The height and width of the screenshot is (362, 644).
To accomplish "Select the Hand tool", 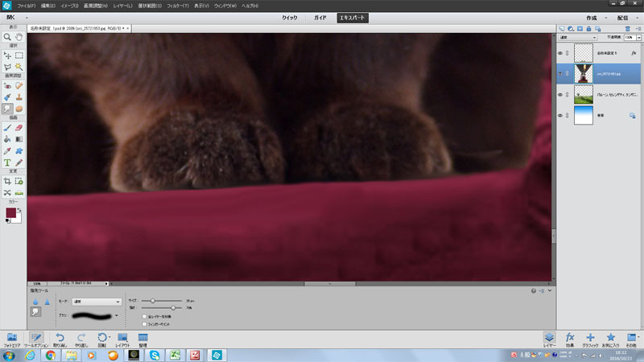I will pyautogui.click(x=19, y=37).
